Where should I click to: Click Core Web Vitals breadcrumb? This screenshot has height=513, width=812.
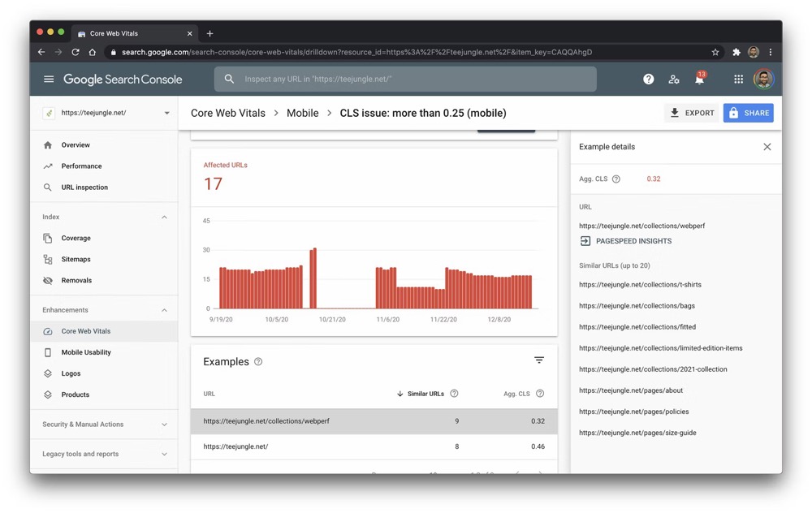click(x=228, y=113)
